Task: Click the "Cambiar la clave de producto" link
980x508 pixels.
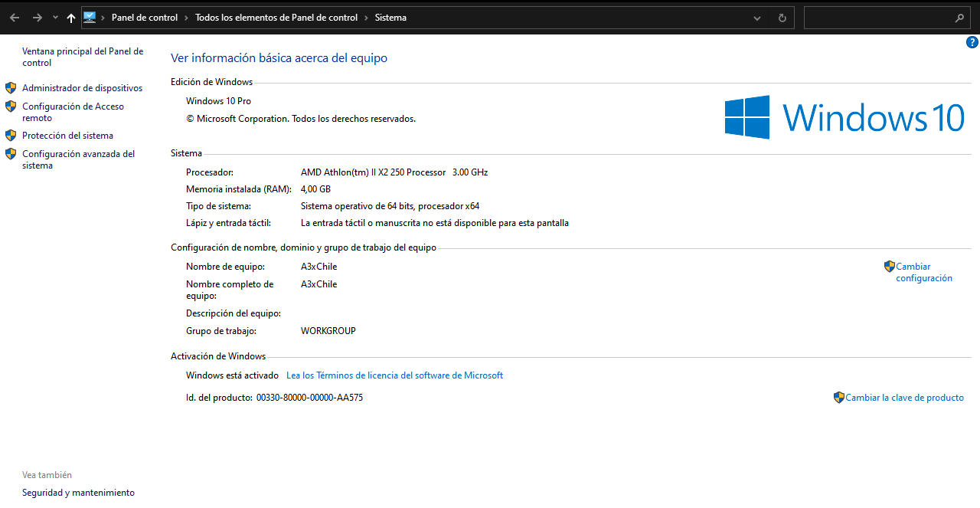Action: (x=904, y=398)
